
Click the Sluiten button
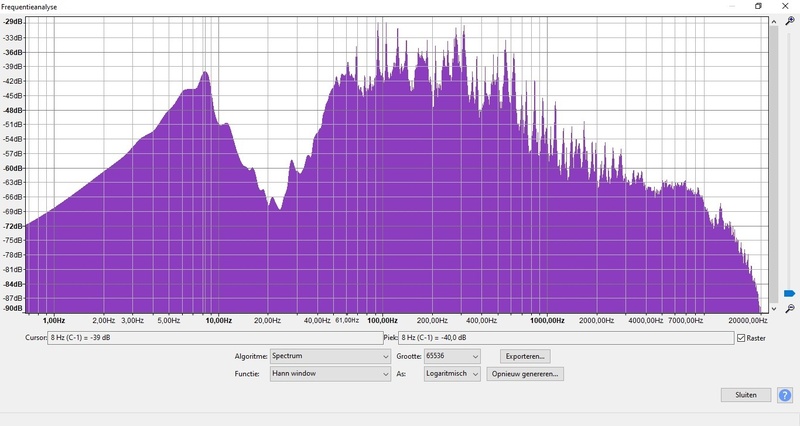[x=746, y=395]
